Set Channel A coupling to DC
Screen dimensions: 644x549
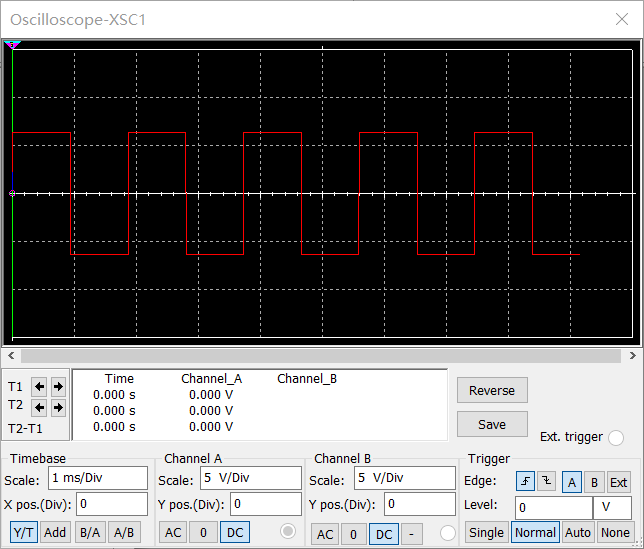tap(235, 532)
